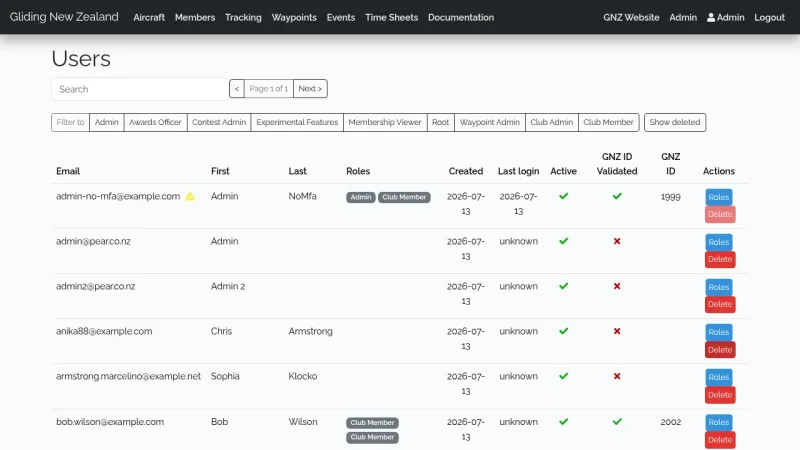800x450 pixels.
Task: Open the Admin link next to GNZ Website
Action: (683, 17)
